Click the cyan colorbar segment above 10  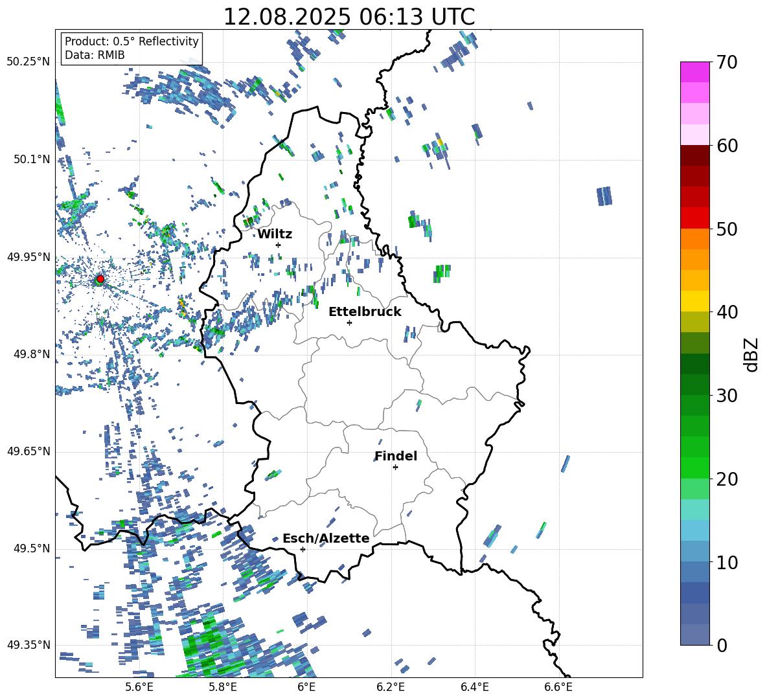[x=694, y=530]
